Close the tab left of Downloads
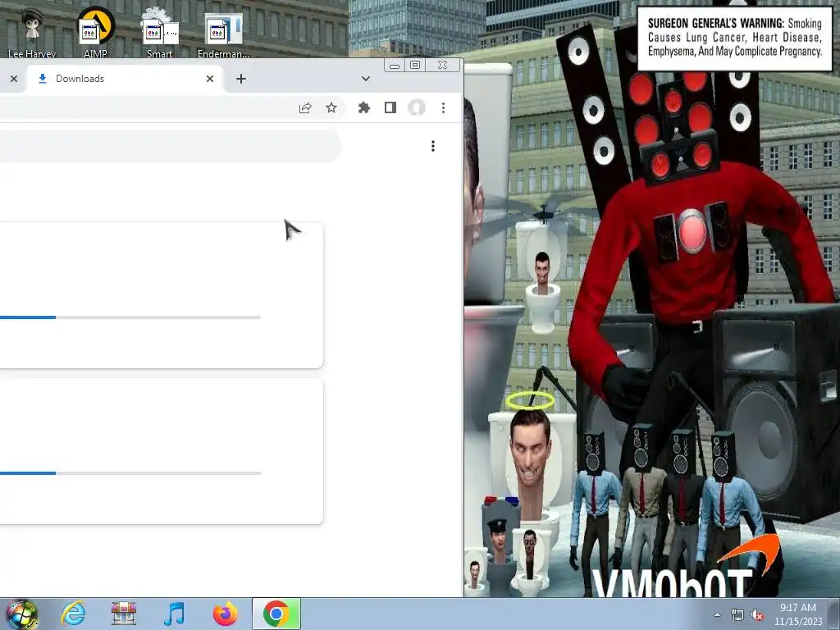Image resolution: width=840 pixels, height=630 pixels. tap(14, 79)
